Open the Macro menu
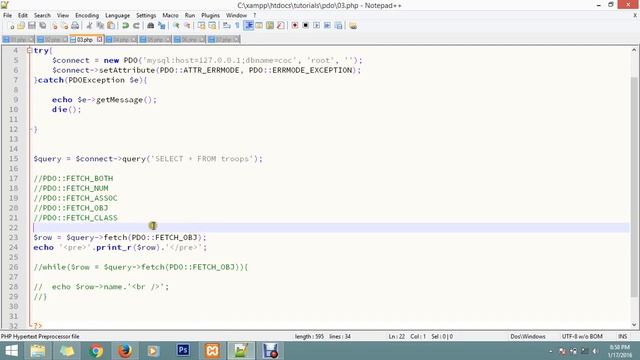Viewport: 640px width, 360px height. click(x=171, y=16)
